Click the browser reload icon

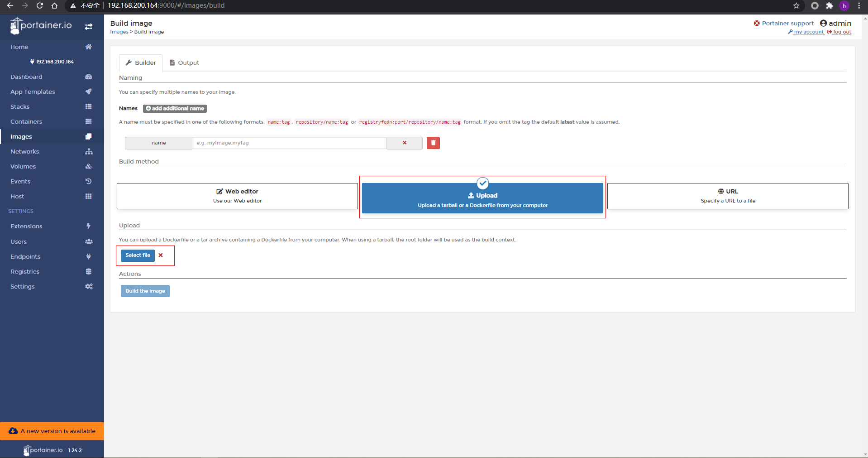coord(40,5)
